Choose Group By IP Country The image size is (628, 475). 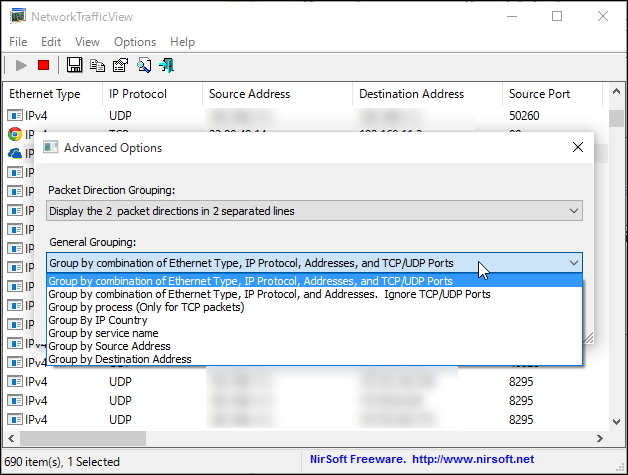314,320
